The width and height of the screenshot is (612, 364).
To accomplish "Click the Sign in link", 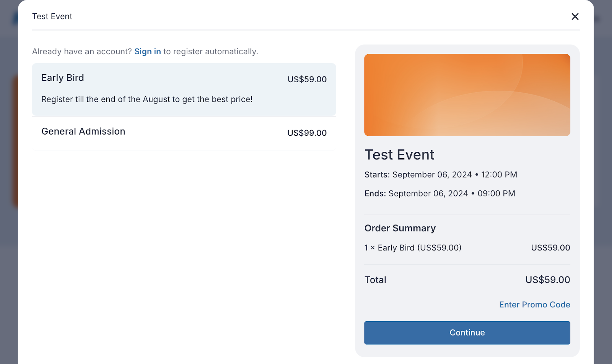I will click(148, 51).
